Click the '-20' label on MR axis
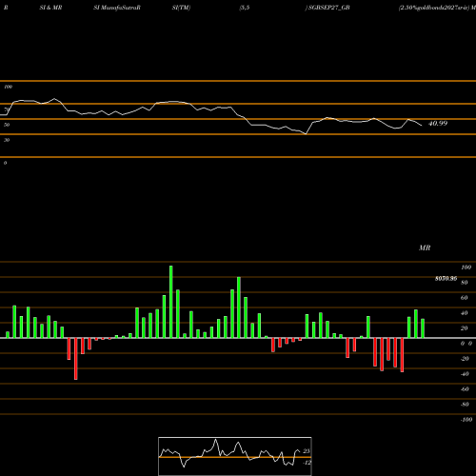This screenshot has width=476, height=476. [x=465, y=359]
